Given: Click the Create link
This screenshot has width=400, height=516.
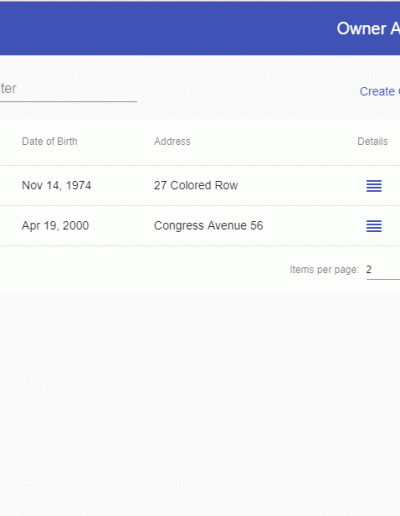Looking at the screenshot, I should [x=379, y=91].
